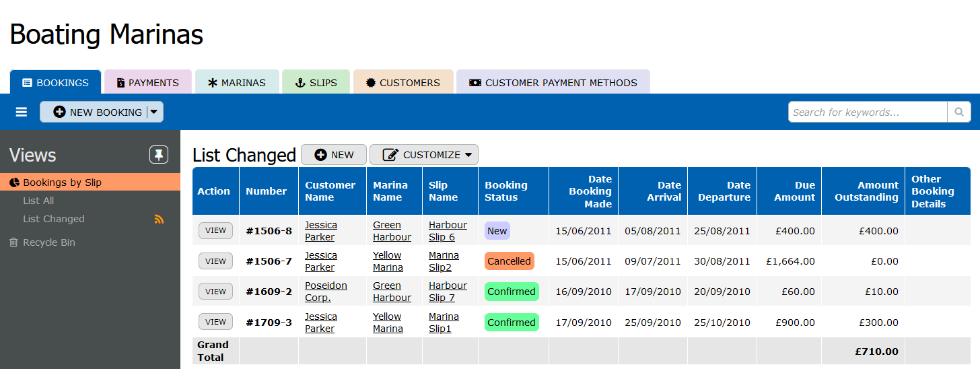Select the Customers tab
The height and width of the screenshot is (369, 980).
[x=403, y=83]
